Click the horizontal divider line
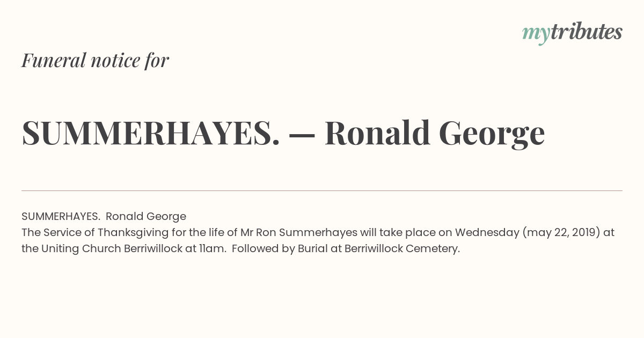This screenshot has height=338, width=644. [322, 190]
